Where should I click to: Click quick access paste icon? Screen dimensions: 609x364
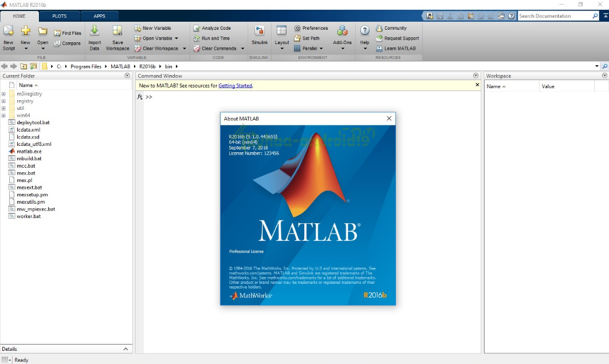[470, 16]
